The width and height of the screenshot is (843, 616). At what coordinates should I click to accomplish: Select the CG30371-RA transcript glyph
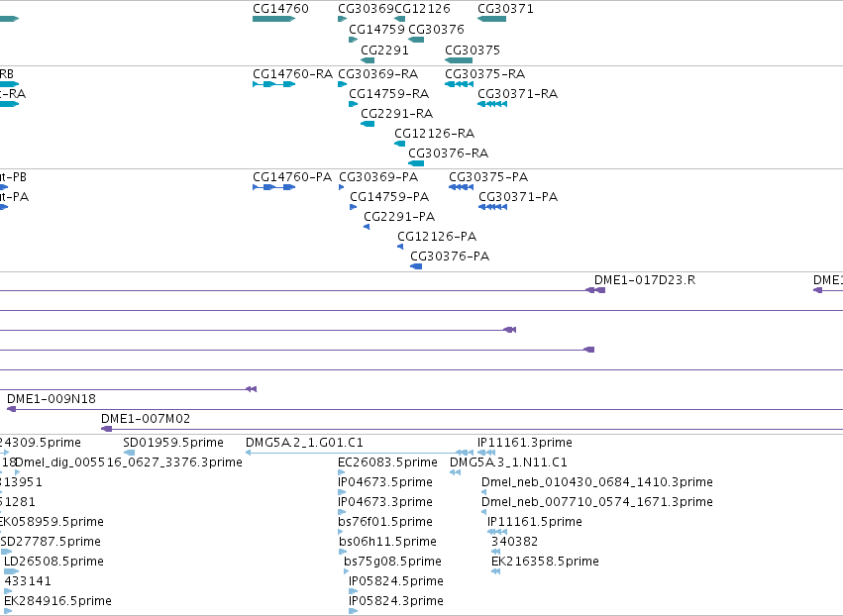492,104
